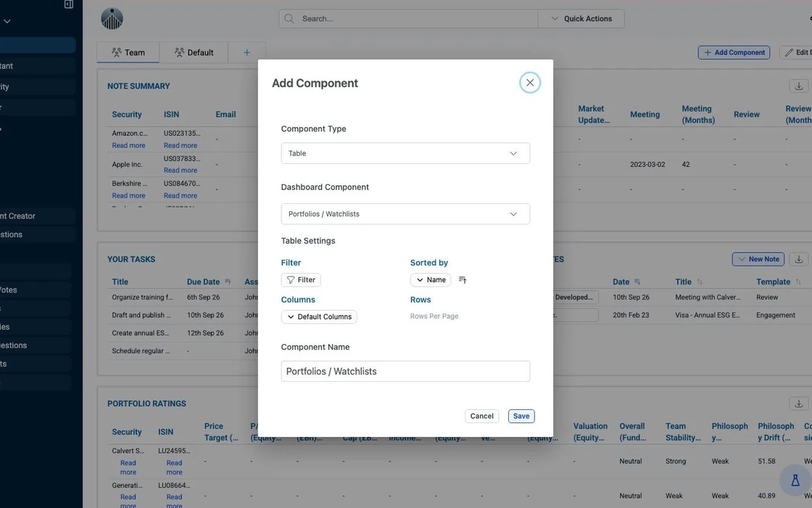Image resolution: width=812 pixels, height=508 pixels.
Task: Click the company logo icon
Action: [112, 19]
